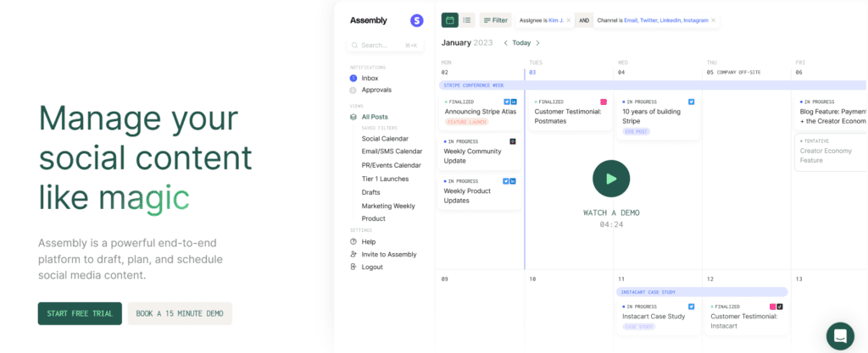Open 10 years of building Stripe card

[x=658, y=117]
